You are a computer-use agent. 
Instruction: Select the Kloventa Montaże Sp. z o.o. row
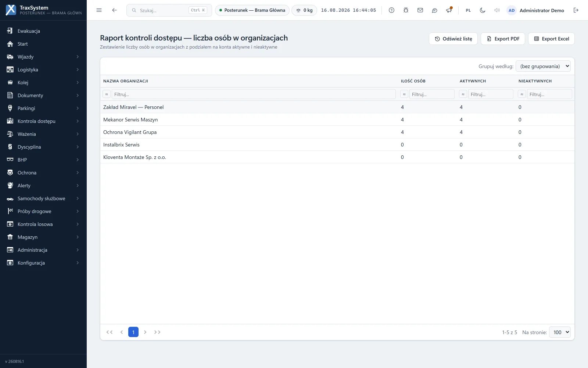pyautogui.click(x=337, y=157)
